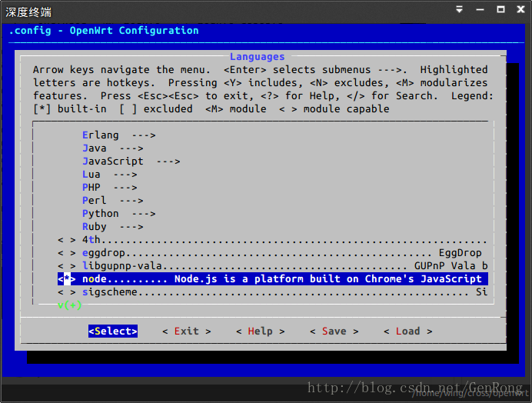Open the Ruby submenu
Screen dimensions: 532x403
[x=113, y=227]
